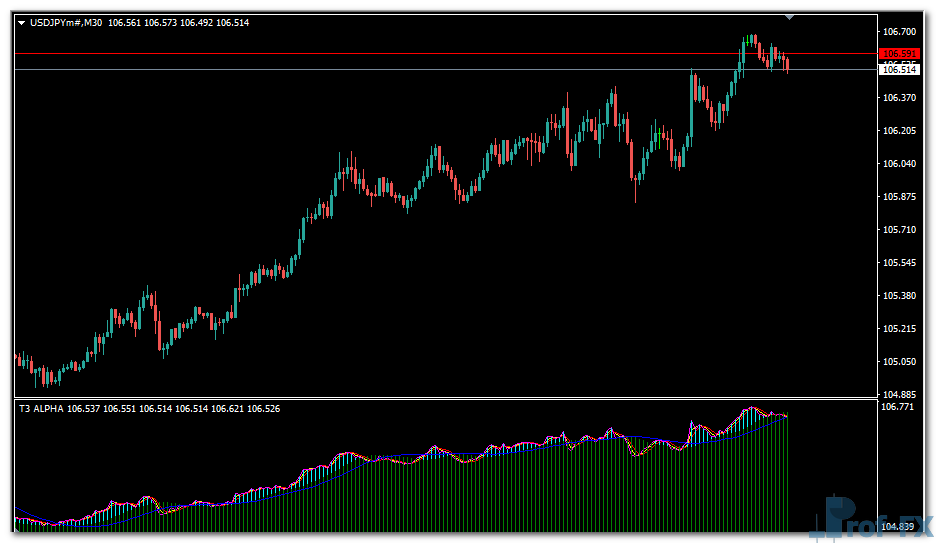Click the dropdown triangle beside USDJPYm#
This screenshot has height=543, width=936.
(x=21, y=22)
